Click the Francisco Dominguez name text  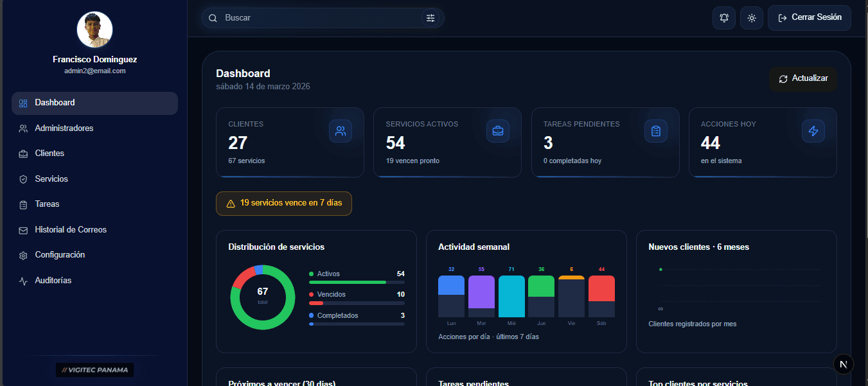[x=94, y=59]
